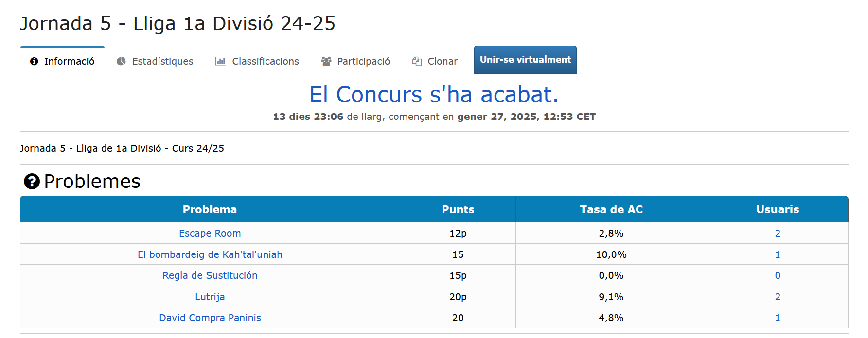This screenshot has width=868, height=338.
Task: Open the Escape Room problem
Action: pyautogui.click(x=210, y=233)
